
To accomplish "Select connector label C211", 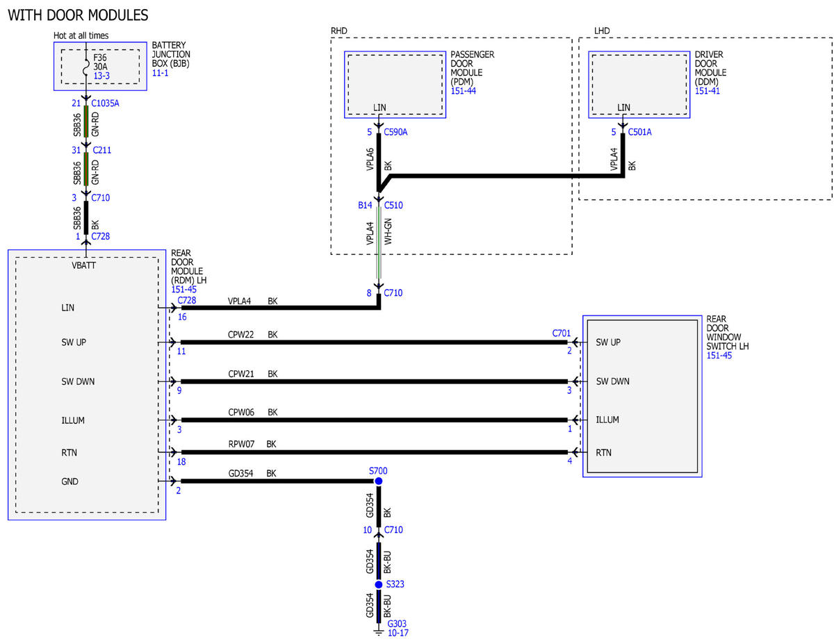I will click(101, 150).
